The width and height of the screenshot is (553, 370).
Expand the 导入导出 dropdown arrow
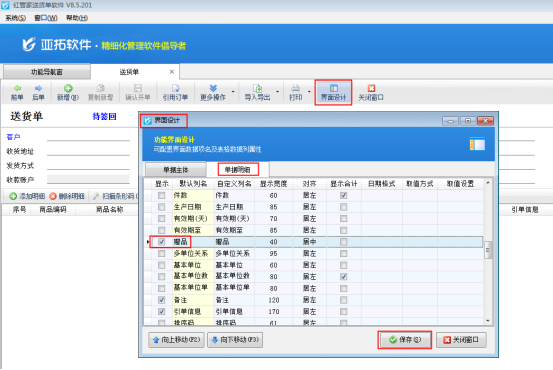pyautogui.click(x=278, y=92)
